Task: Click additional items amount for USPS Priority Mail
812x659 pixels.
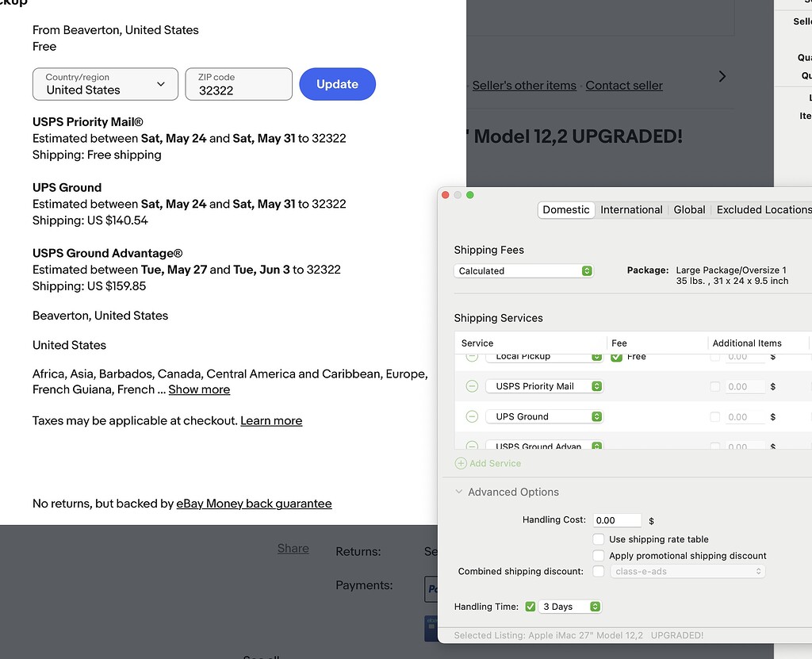Action: (x=745, y=386)
